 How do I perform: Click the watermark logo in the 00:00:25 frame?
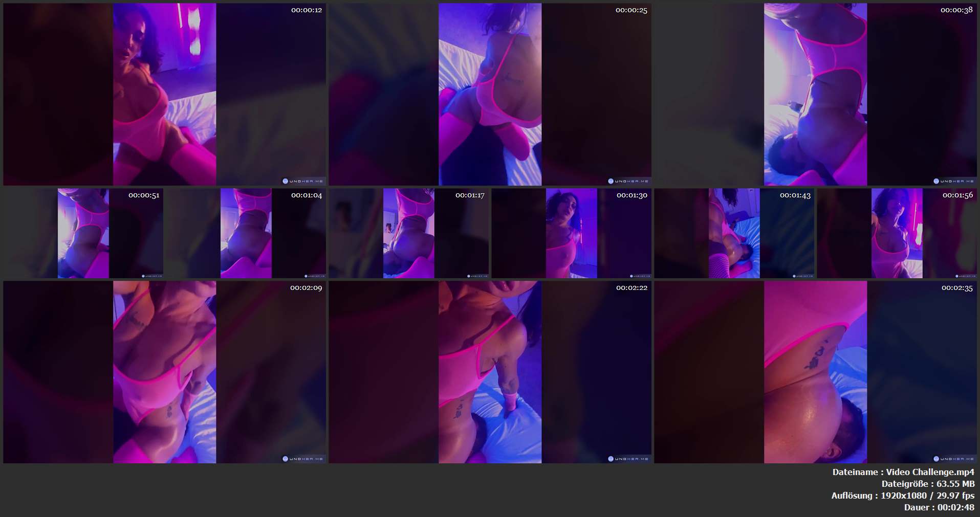coord(628,181)
